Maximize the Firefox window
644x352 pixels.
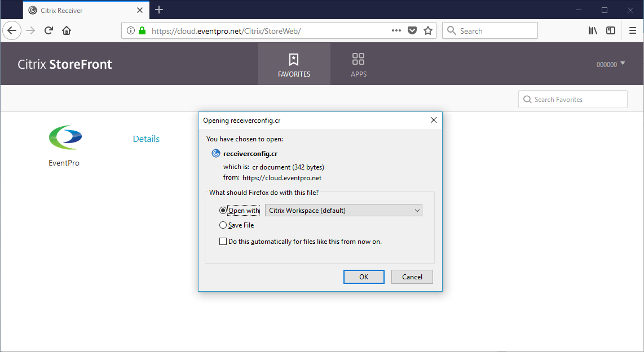pos(604,10)
